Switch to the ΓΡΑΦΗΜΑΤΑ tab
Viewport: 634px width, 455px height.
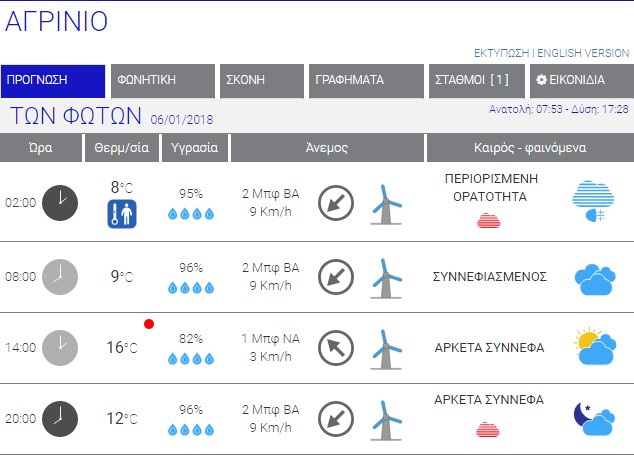click(365, 81)
